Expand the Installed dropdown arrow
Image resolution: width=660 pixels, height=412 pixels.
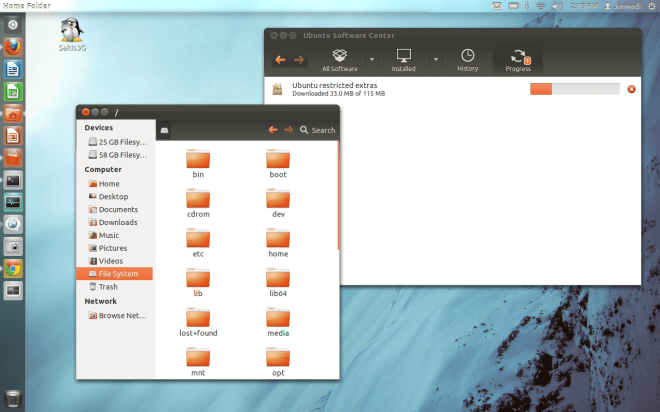436,60
